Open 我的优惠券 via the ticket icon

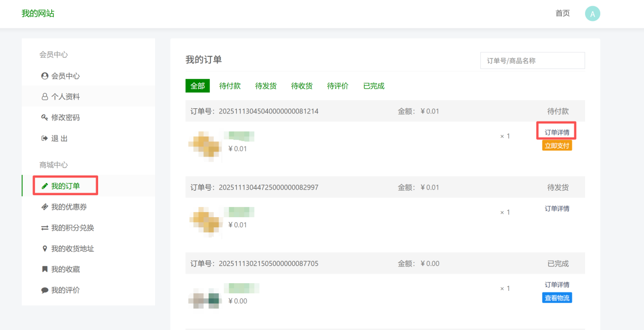tap(45, 207)
